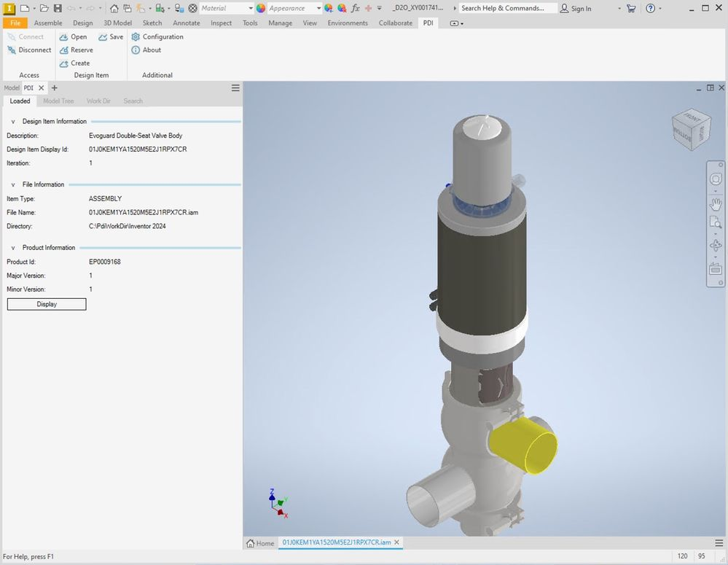Click the yellow highlighted pipe port on the valve
The width and height of the screenshot is (728, 565).
[x=523, y=445]
